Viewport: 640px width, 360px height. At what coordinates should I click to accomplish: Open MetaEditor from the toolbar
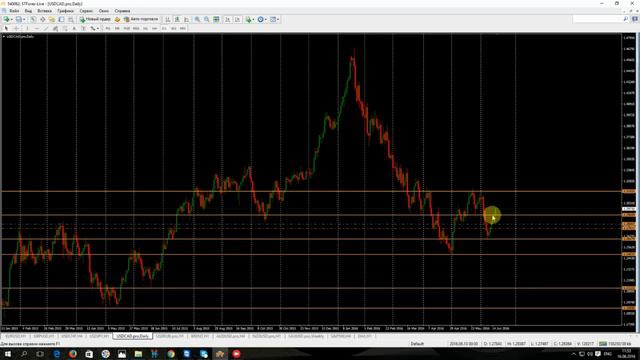[x=118, y=19]
